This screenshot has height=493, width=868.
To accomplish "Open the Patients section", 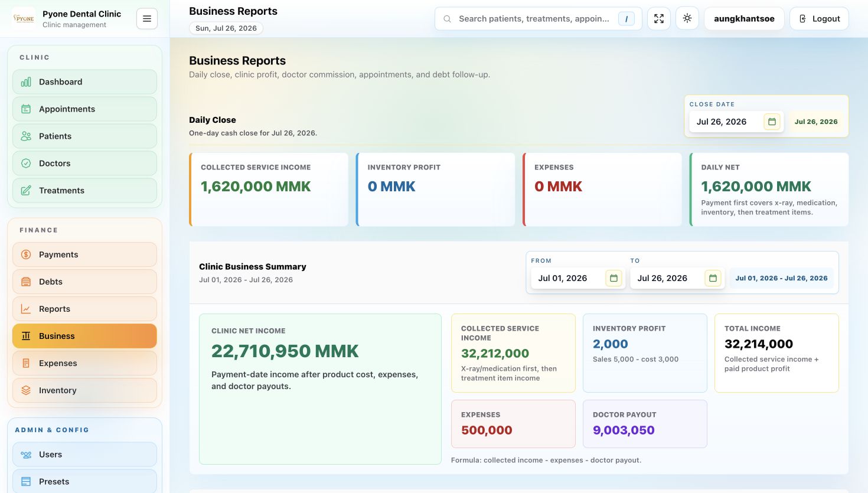I will [84, 136].
